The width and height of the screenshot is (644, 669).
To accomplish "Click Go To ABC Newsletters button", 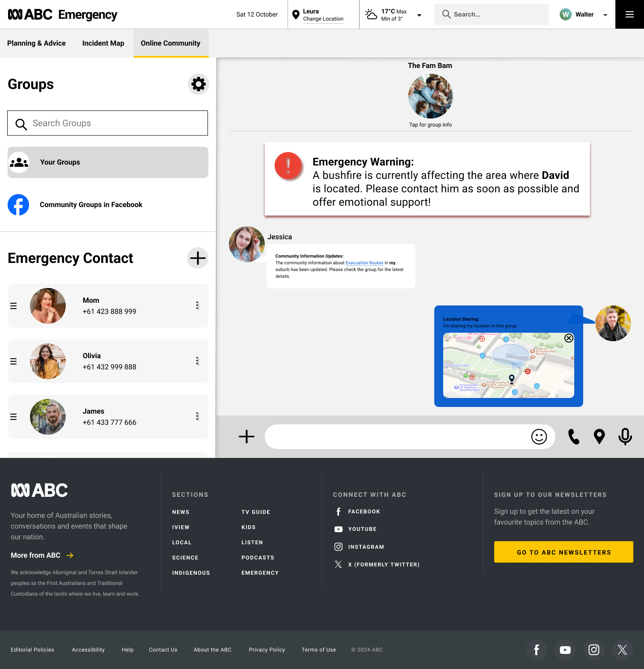I will (563, 552).
